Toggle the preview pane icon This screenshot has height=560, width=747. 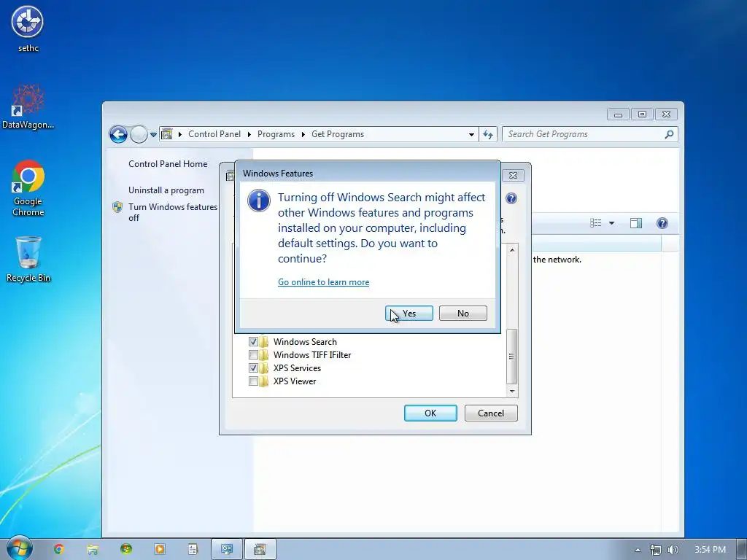click(x=636, y=223)
